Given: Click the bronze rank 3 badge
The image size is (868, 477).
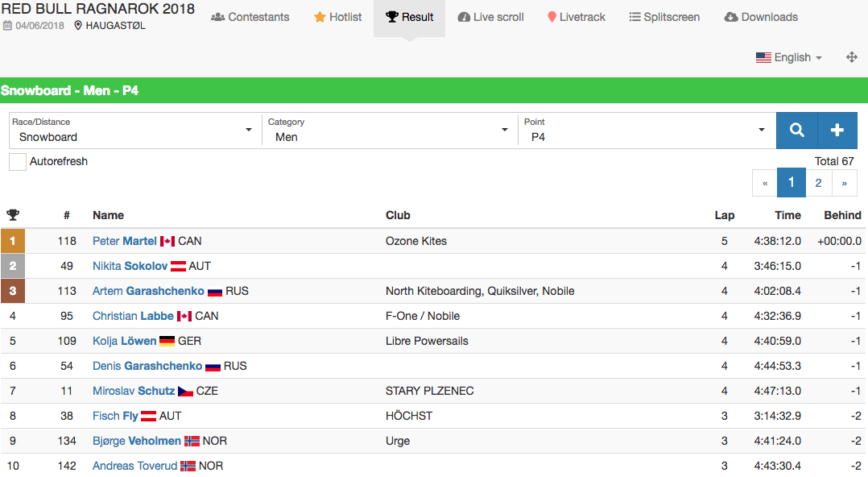Looking at the screenshot, I should [13, 291].
